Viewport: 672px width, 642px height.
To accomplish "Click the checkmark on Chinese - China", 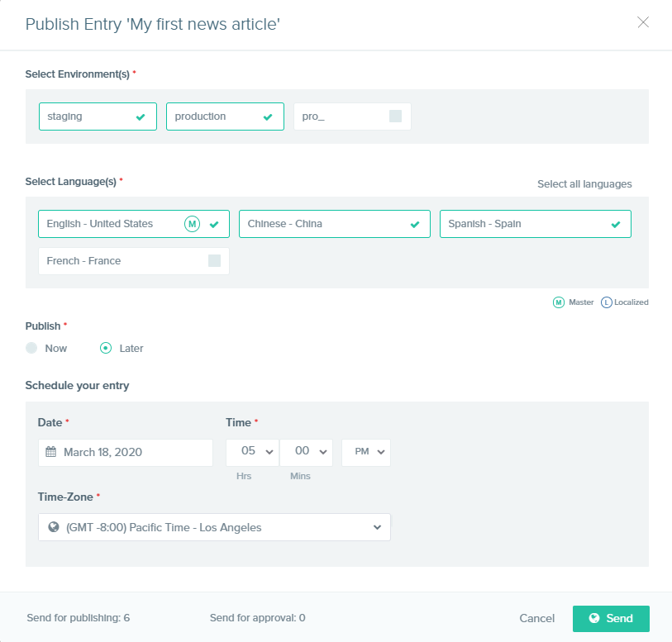I will pos(415,223).
